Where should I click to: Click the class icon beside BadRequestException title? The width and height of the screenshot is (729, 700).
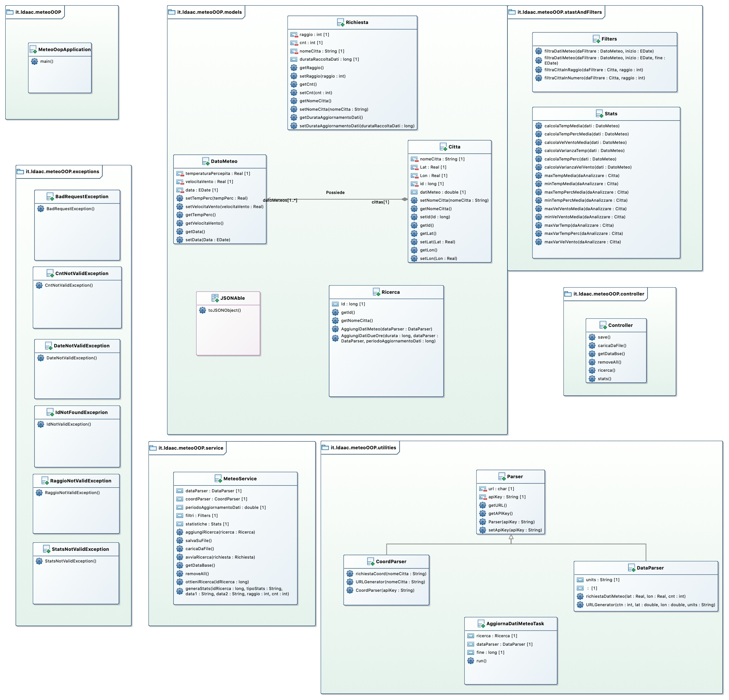tap(50, 197)
